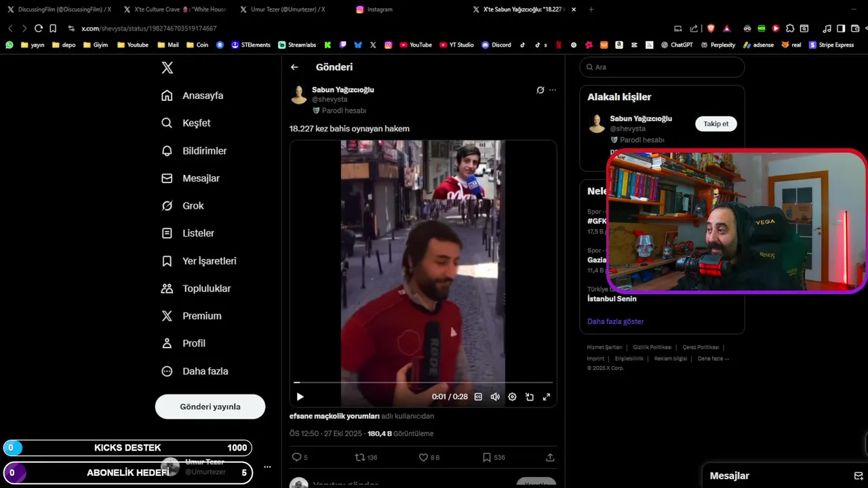This screenshot has height=488, width=868.
Task: Open Brave Shields lion icon
Action: tap(711, 28)
